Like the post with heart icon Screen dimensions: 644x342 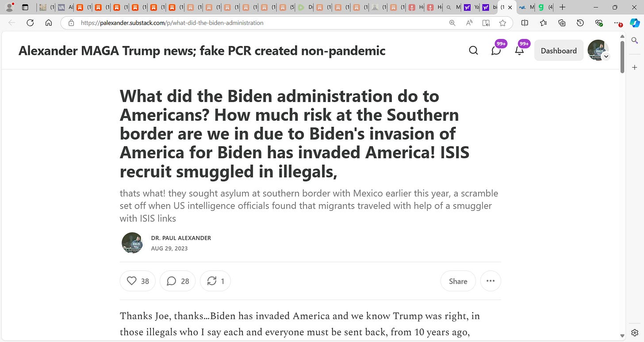coord(138,281)
